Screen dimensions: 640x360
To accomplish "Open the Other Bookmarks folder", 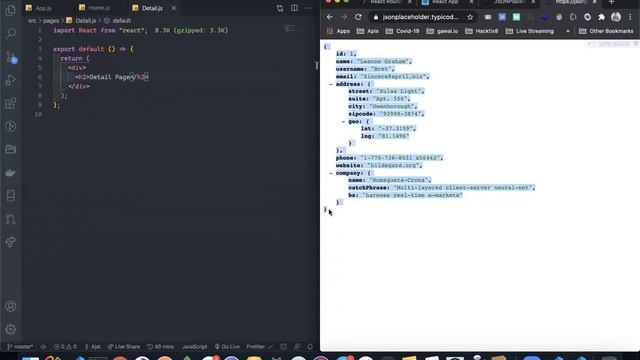I will [x=606, y=31].
